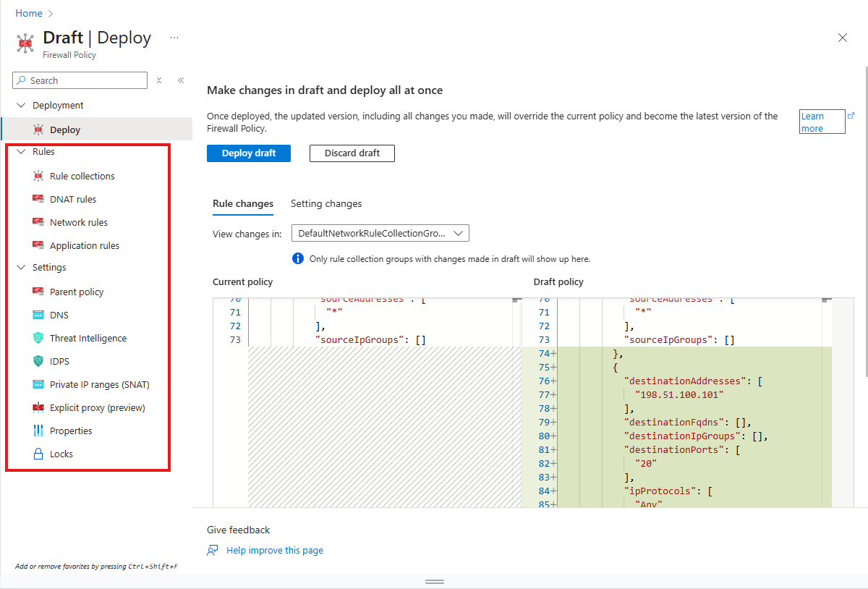Click the Parent policy icon
The image size is (868, 589).
click(x=38, y=292)
